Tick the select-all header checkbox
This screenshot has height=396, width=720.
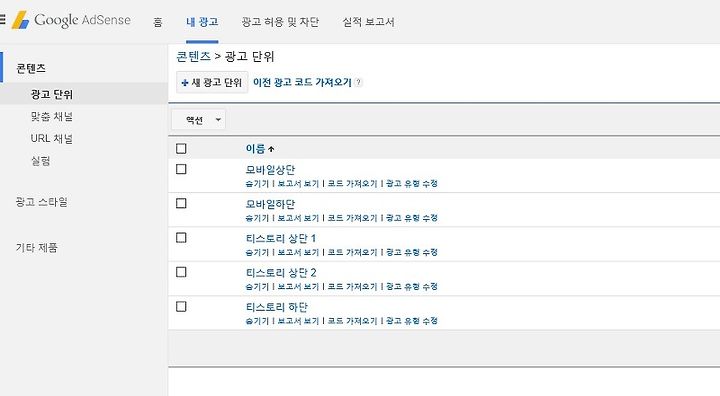point(181,148)
